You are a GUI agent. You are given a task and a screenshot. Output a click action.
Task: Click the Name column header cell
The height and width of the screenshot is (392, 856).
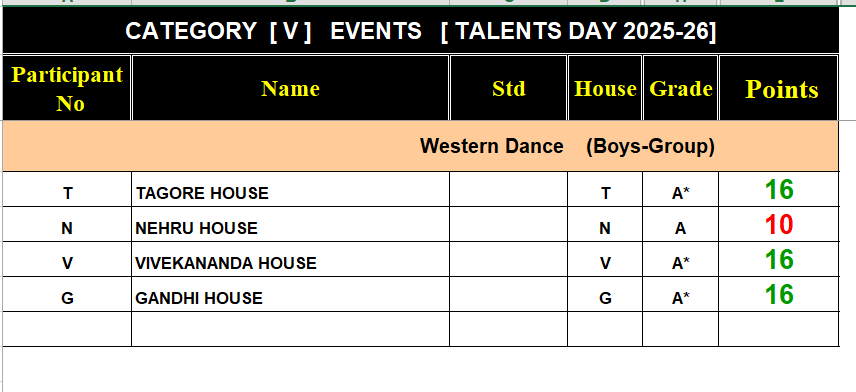pos(290,88)
